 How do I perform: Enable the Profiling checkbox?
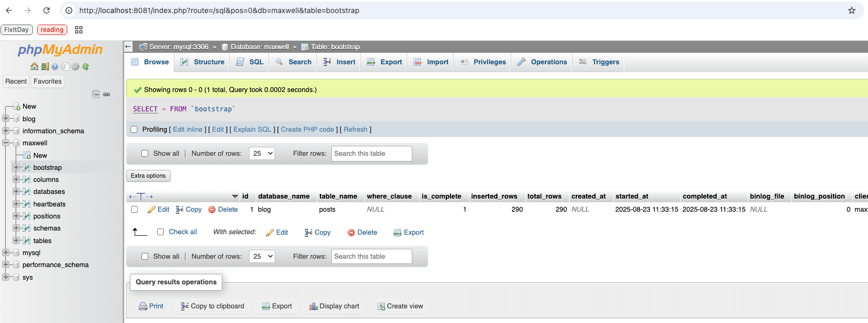tap(134, 130)
